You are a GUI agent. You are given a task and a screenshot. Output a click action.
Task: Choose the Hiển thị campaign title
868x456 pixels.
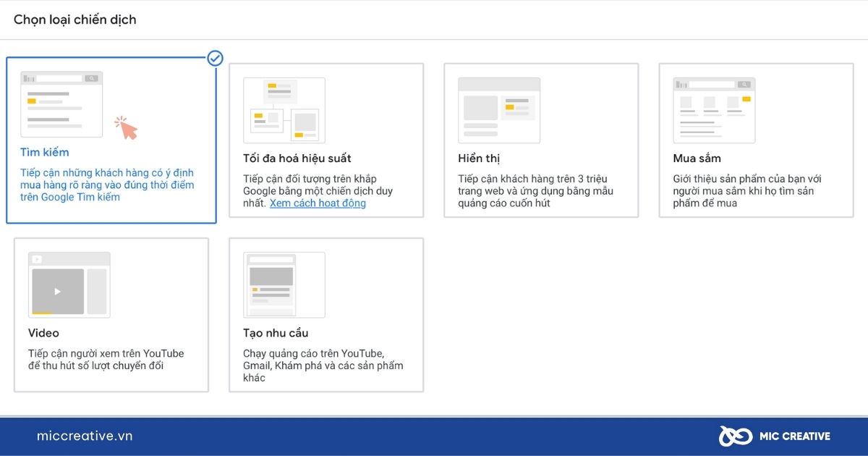coord(479,158)
